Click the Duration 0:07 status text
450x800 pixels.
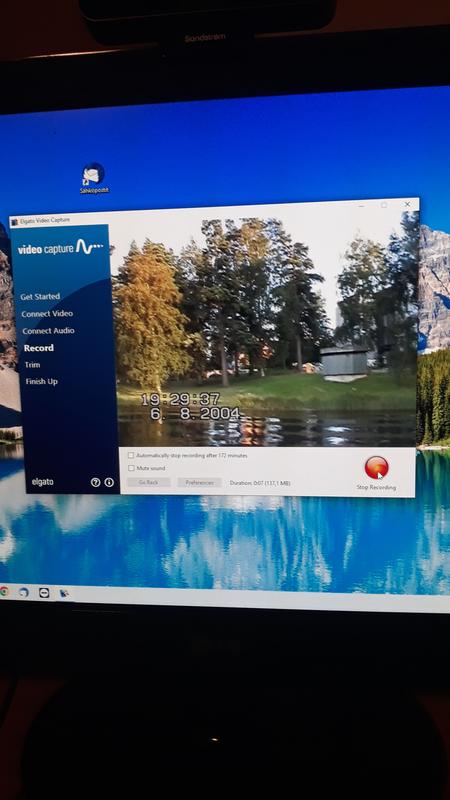[260, 483]
